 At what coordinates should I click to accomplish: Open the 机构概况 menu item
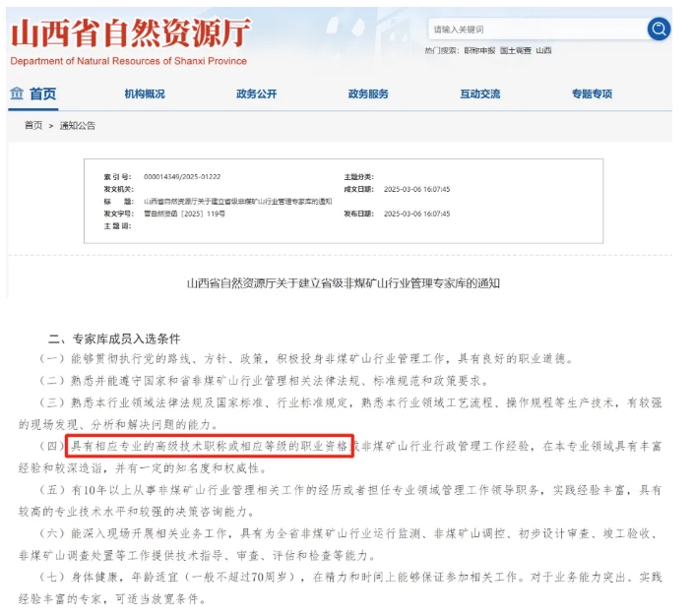click(145, 94)
